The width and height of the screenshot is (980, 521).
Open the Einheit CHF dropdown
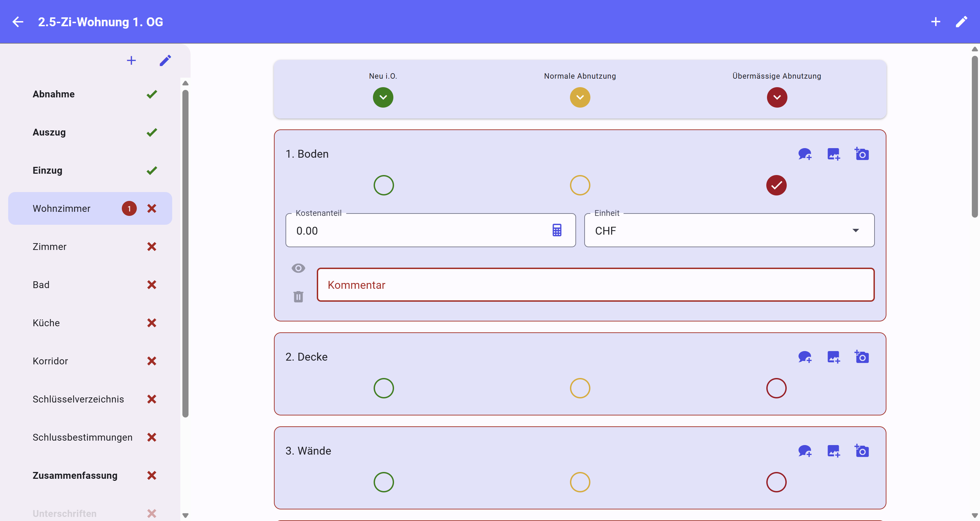[x=729, y=230]
